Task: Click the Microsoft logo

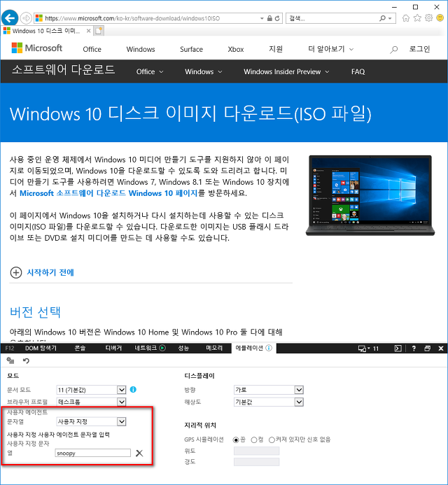Action: tap(37, 48)
